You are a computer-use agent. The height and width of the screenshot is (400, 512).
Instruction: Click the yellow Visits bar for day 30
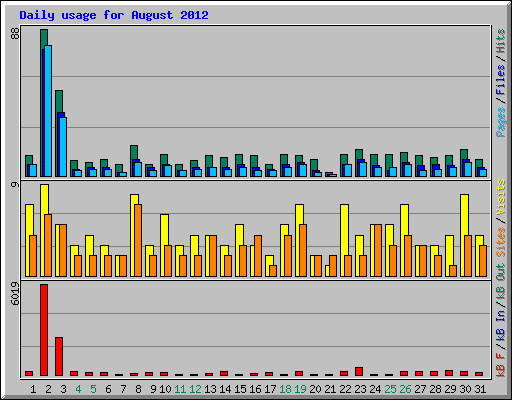point(464,215)
